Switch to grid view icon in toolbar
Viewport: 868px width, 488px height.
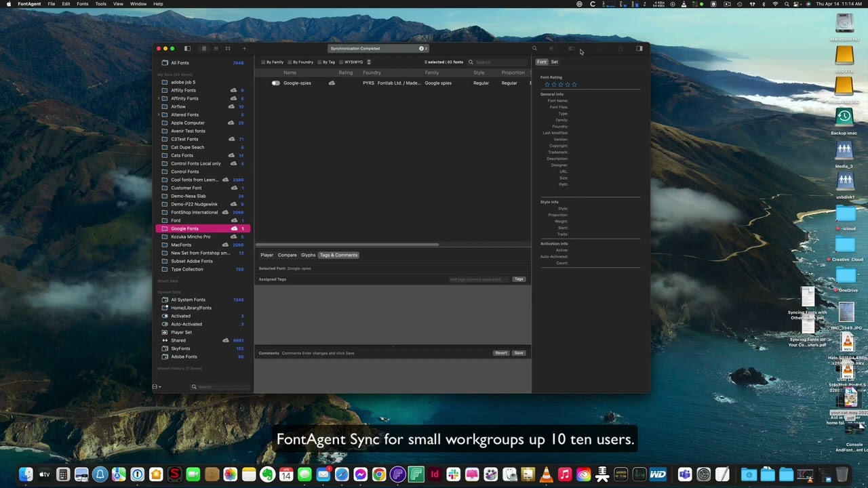[x=228, y=48]
